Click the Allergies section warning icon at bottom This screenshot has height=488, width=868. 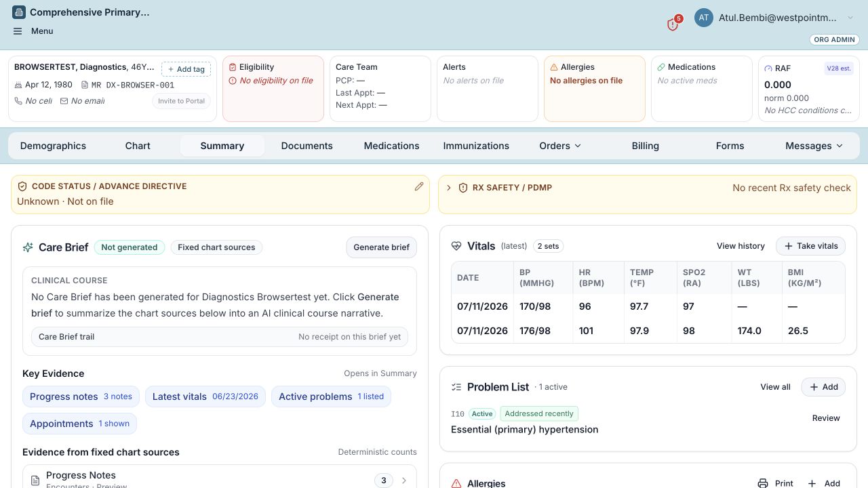pos(456,483)
